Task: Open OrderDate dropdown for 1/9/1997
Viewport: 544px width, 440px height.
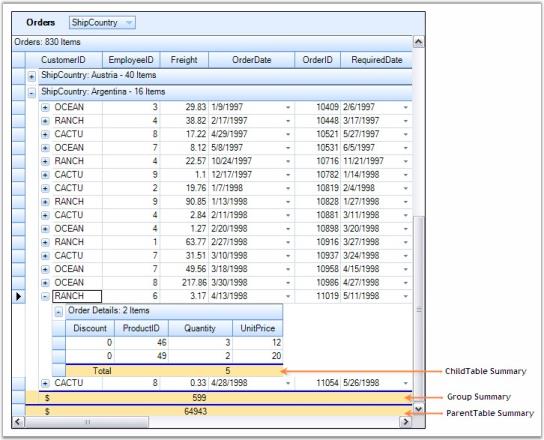Action: (288, 108)
